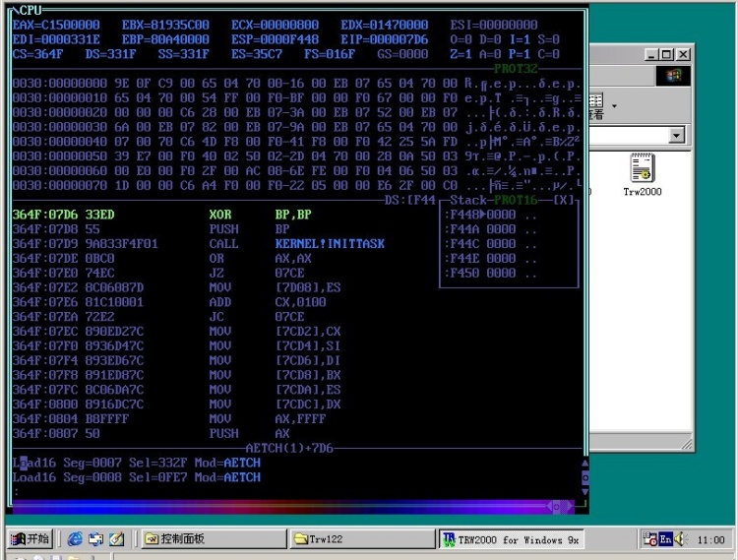Image resolution: width=738 pixels, height=560 pixels.
Task: Click the command window scrollbar thumb
Action: click(585, 477)
